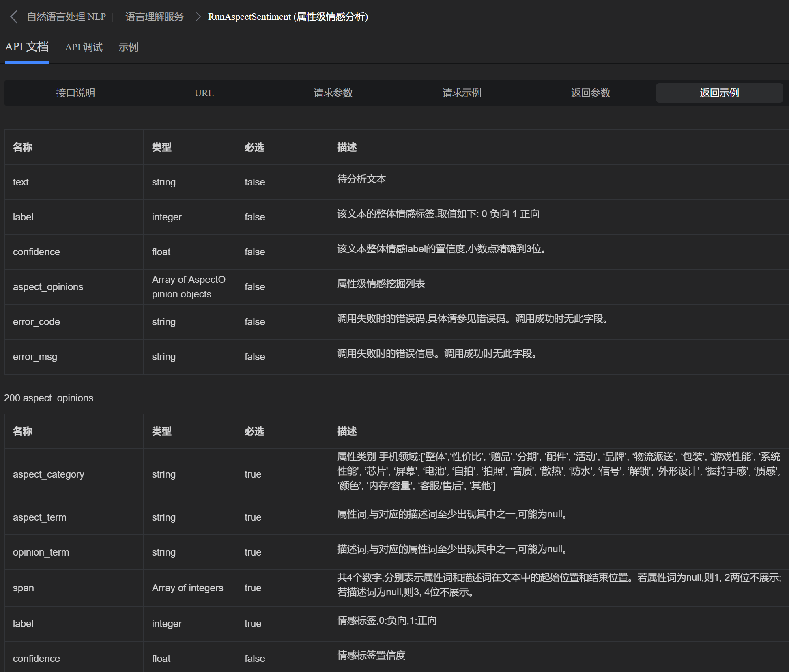Jump to URL section
Screen dimensions: 789x672
(x=204, y=93)
